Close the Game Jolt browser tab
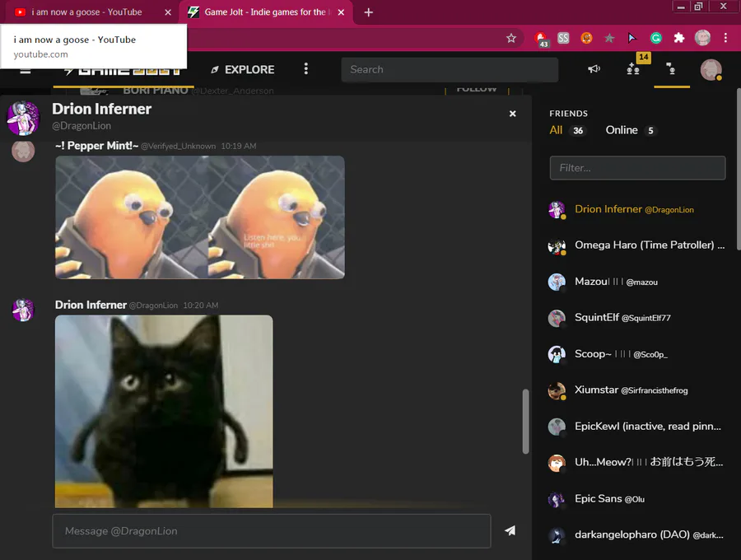The image size is (741, 560). pyautogui.click(x=341, y=12)
